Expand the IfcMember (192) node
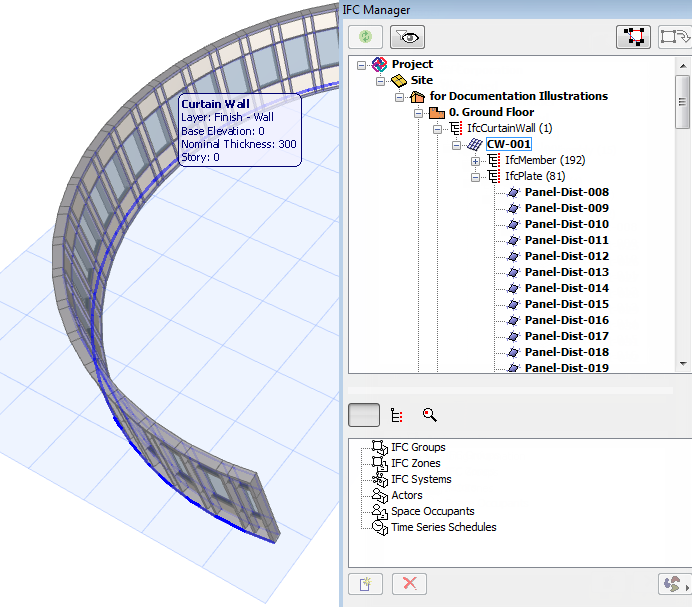 point(475,160)
